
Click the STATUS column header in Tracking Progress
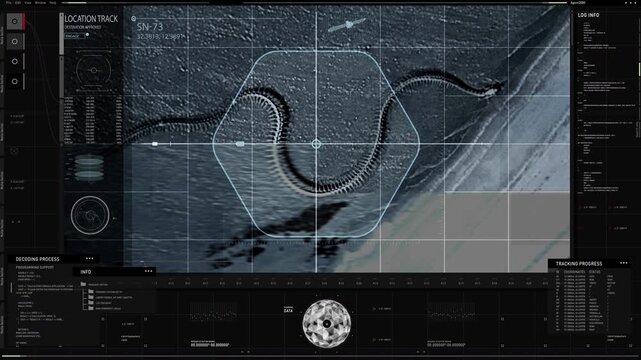595,272
